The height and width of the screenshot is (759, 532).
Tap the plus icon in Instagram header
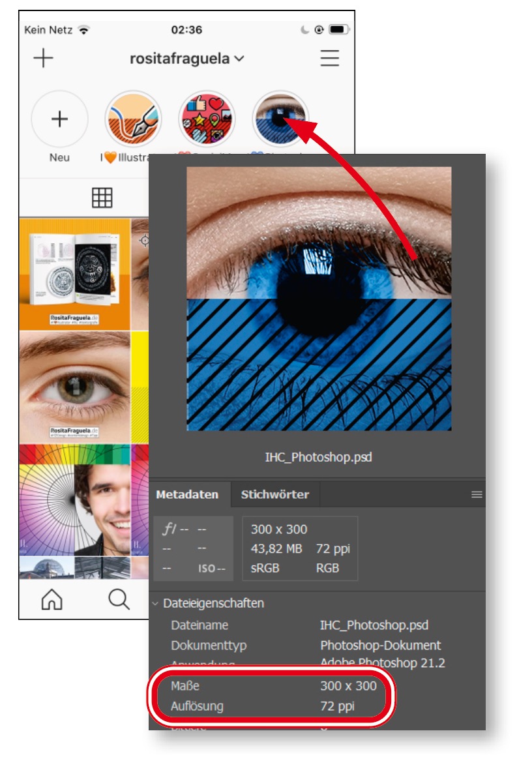click(x=43, y=58)
